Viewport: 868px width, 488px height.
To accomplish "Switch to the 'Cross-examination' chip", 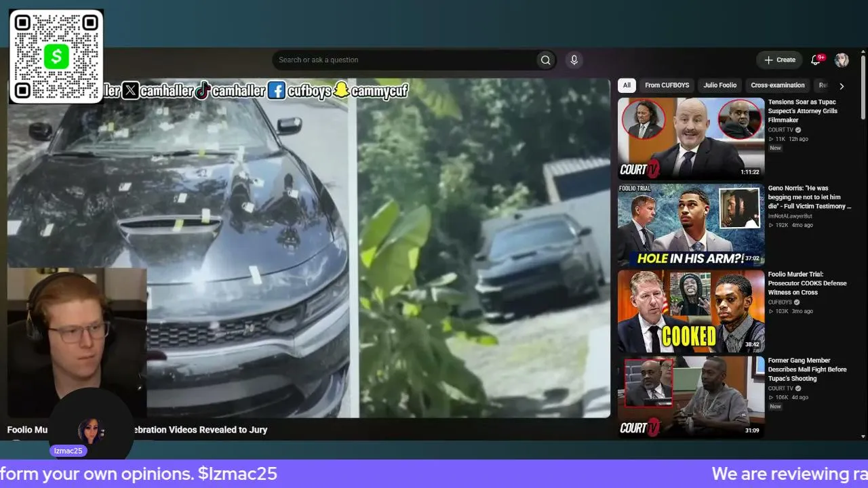I will [x=777, y=85].
